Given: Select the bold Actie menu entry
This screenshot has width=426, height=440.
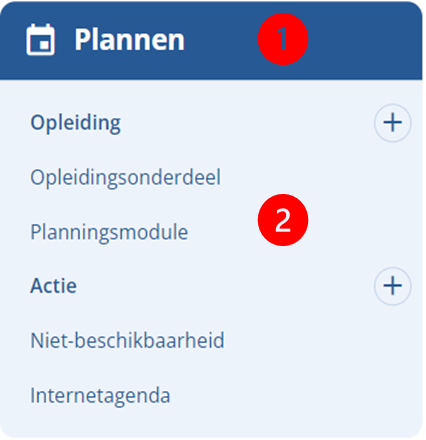Looking at the screenshot, I should 53,286.
